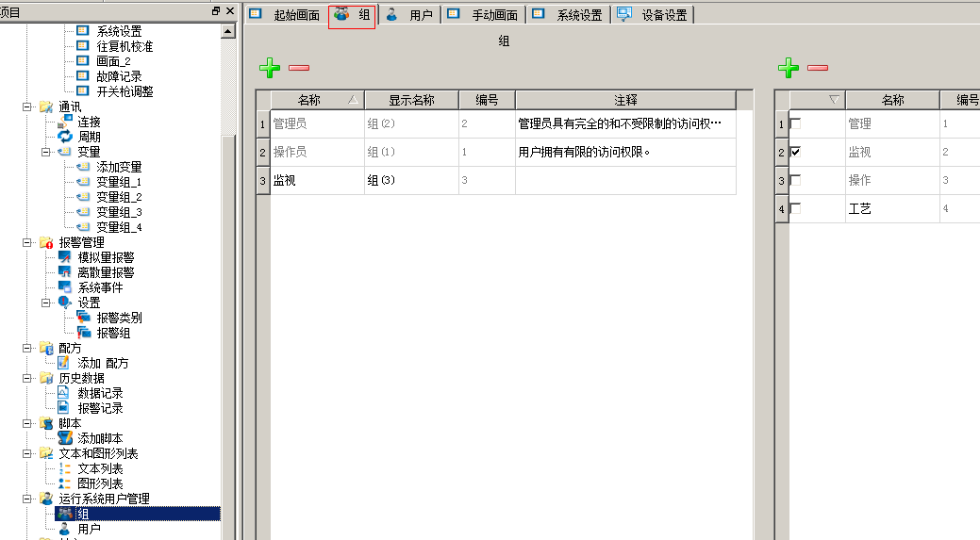Open 画面_2 in the project tree

(x=113, y=61)
